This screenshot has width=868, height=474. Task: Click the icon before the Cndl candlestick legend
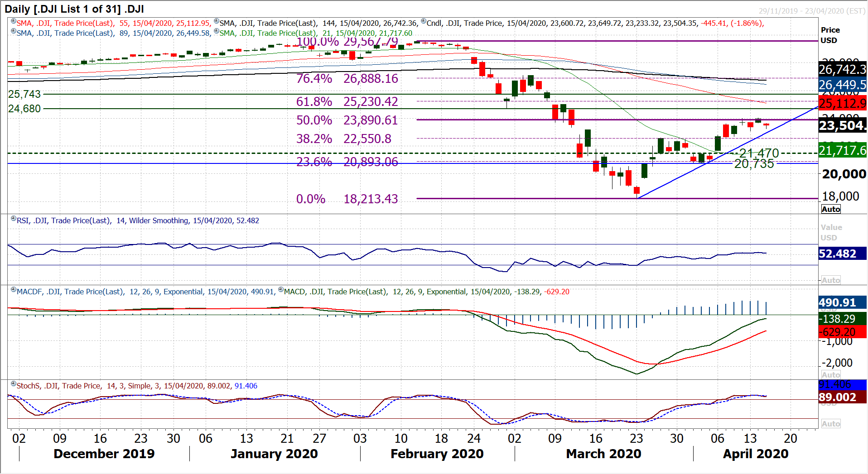pyautogui.click(x=424, y=21)
